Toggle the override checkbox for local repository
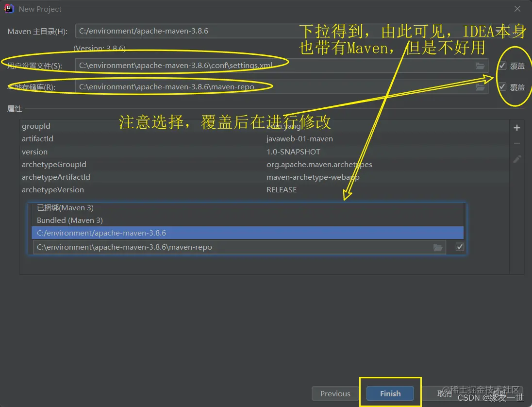The height and width of the screenshot is (407, 532). point(501,86)
